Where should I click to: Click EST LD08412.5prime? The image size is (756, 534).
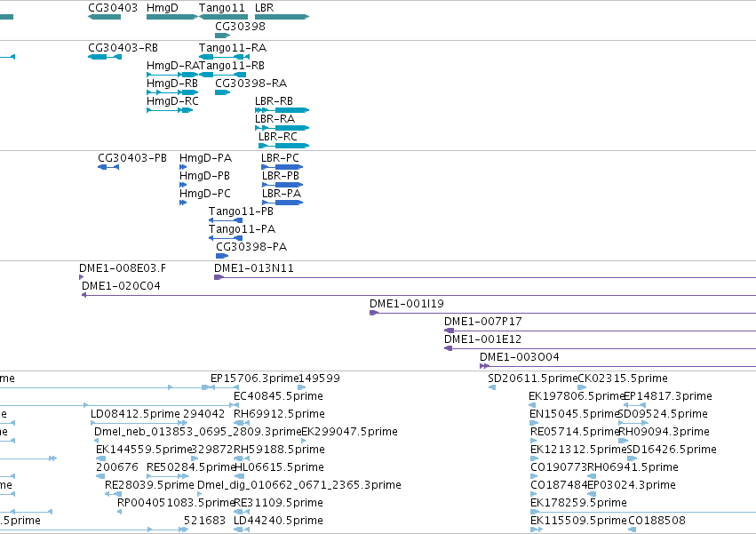139,423
